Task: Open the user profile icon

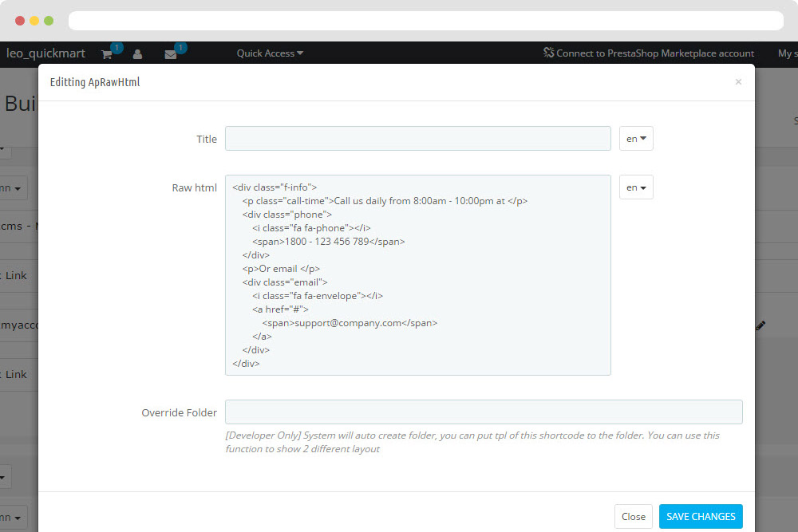Action: coord(137,54)
